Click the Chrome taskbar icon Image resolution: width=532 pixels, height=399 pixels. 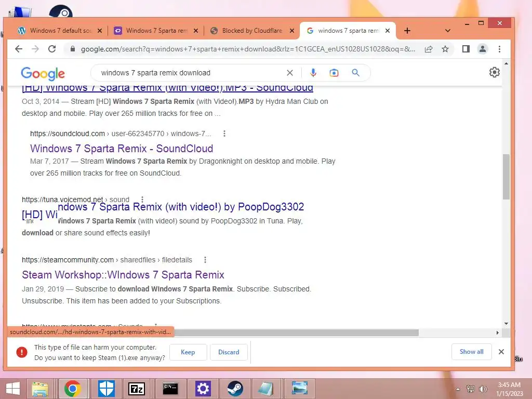pyautogui.click(x=72, y=389)
